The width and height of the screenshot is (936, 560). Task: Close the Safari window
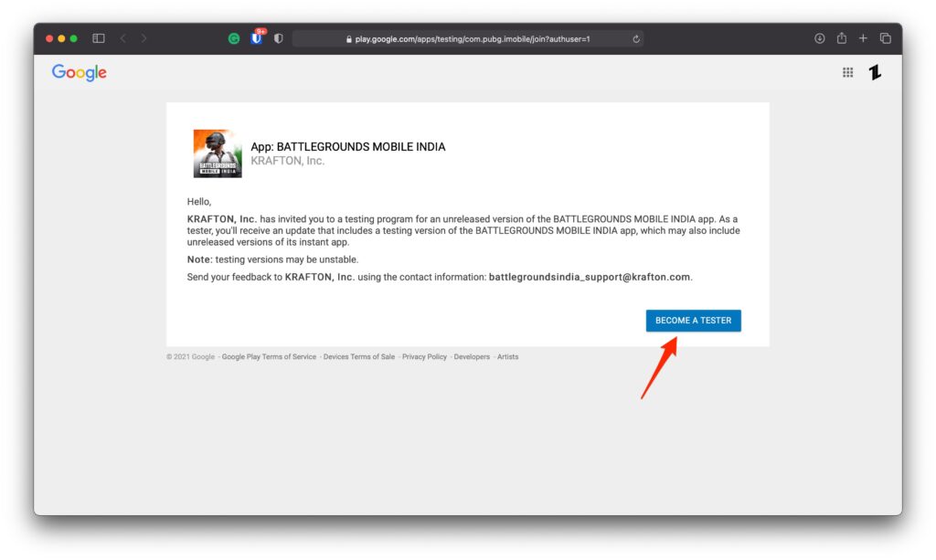tap(49, 38)
